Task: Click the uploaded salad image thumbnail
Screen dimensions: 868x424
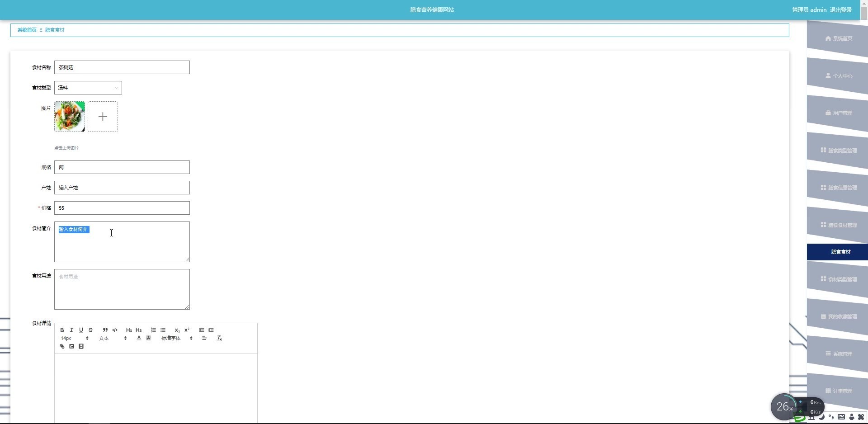Action: [x=70, y=117]
